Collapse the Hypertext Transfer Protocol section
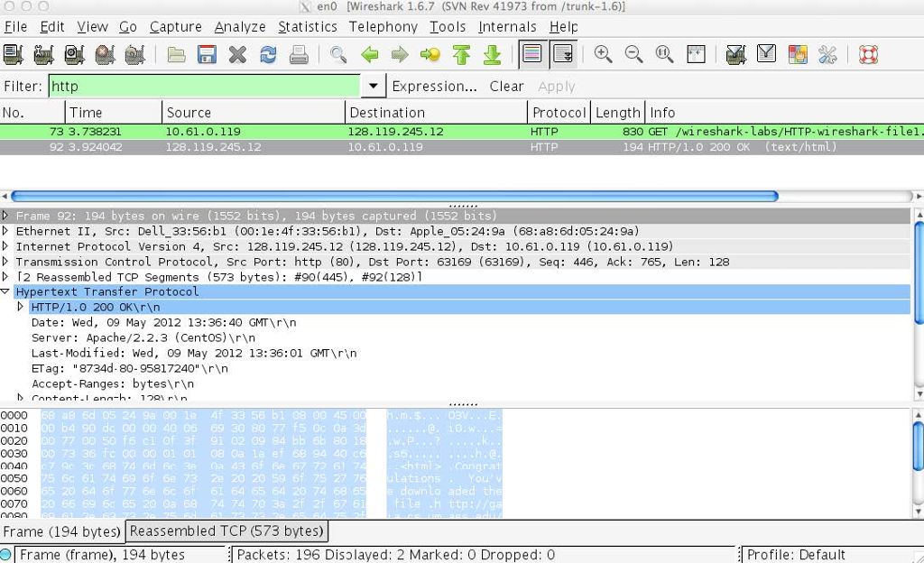This screenshot has width=924, height=563. 7,291
